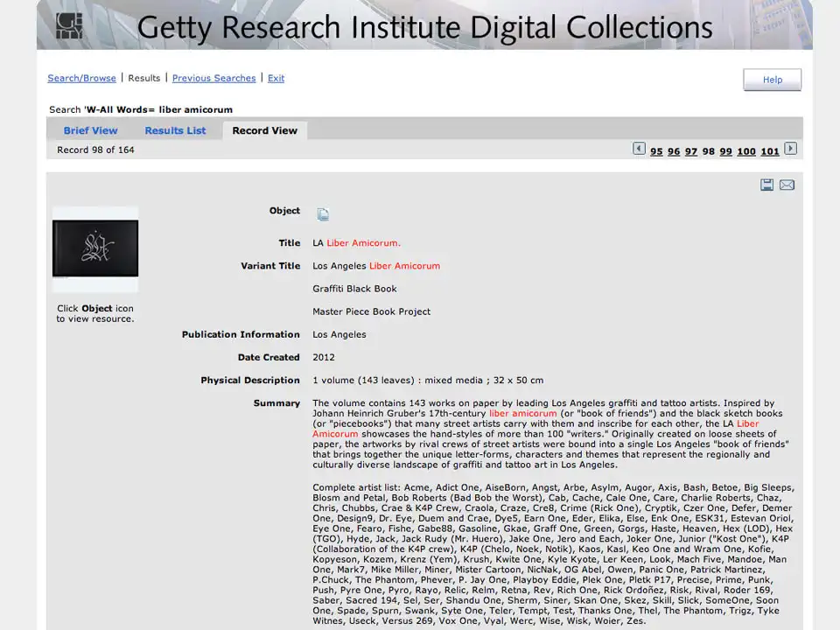Click the Getty logo in the header

pyautogui.click(x=69, y=26)
